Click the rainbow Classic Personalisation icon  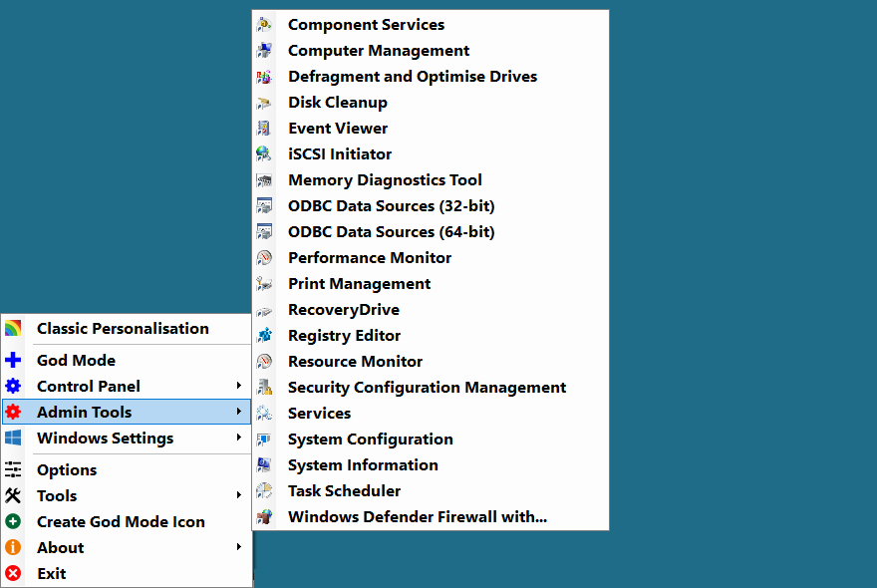pyautogui.click(x=13, y=329)
